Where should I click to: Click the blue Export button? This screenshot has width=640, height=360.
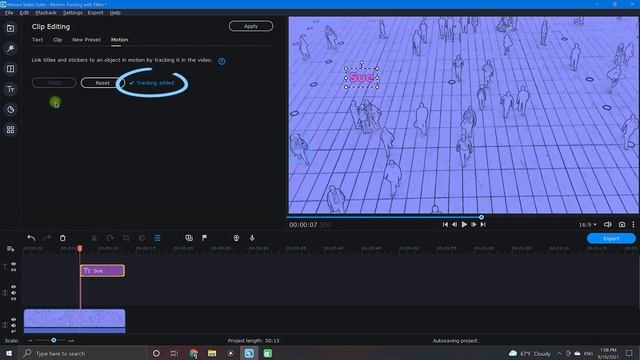[611, 238]
